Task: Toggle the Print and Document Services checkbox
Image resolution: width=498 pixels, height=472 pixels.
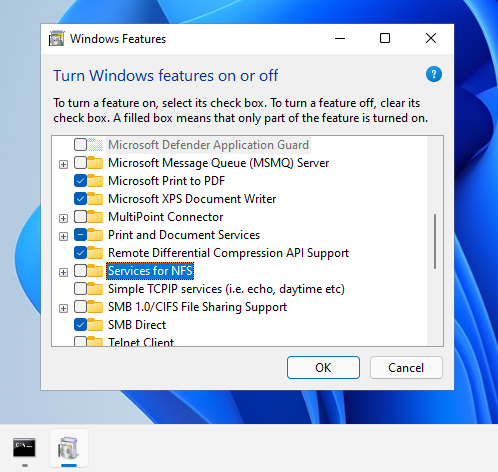Action: (80, 235)
